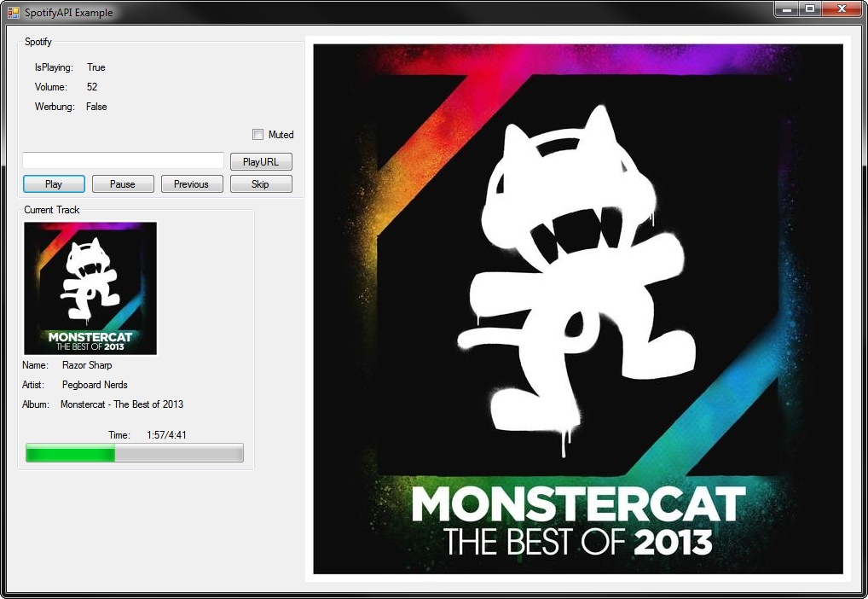The height and width of the screenshot is (599, 868).
Task: Select the track name Razor Sharp
Action: coord(87,365)
